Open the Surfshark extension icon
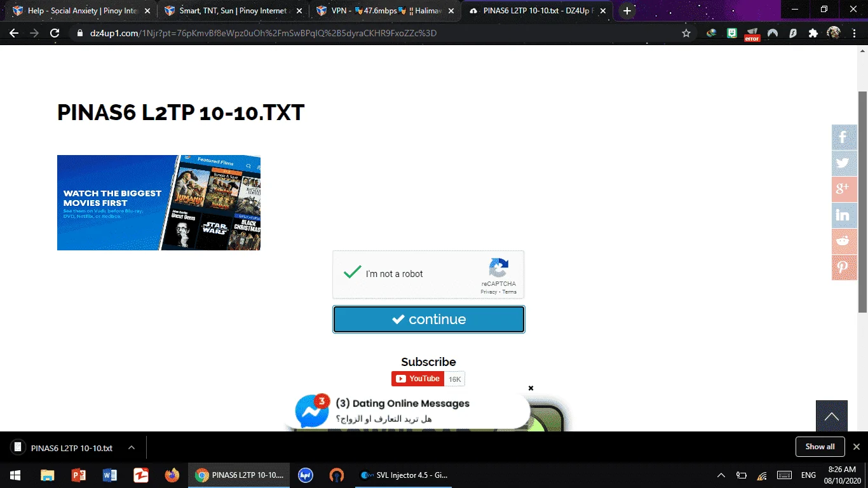This screenshot has height=488, width=868. point(793,33)
